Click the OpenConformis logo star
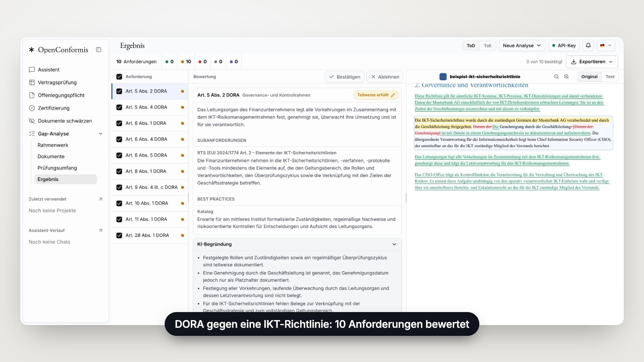This screenshot has height=362, width=644. pyautogui.click(x=32, y=50)
